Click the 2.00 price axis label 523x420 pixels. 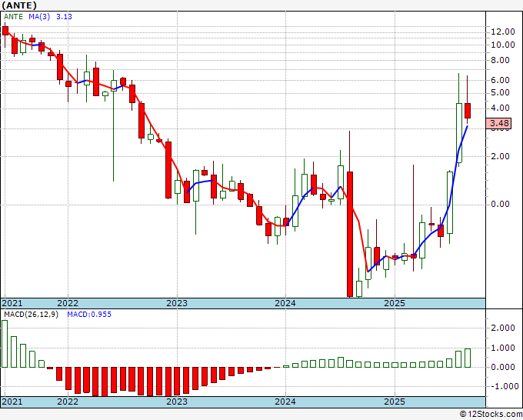pyautogui.click(x=500, y=156)
